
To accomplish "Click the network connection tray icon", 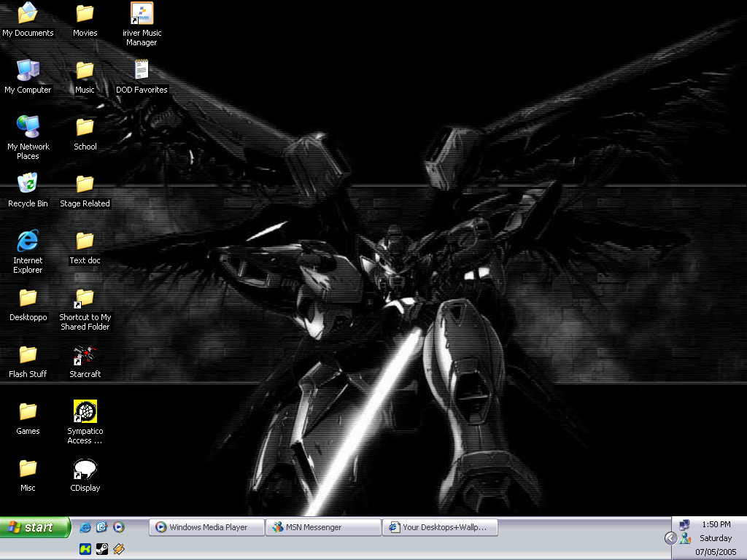I will pos(684,525).
